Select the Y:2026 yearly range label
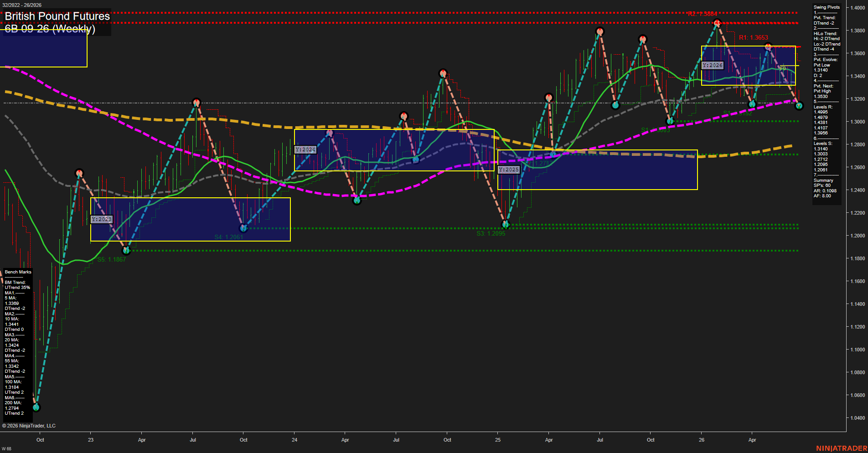868x453 pixels. tap(713, 65)
